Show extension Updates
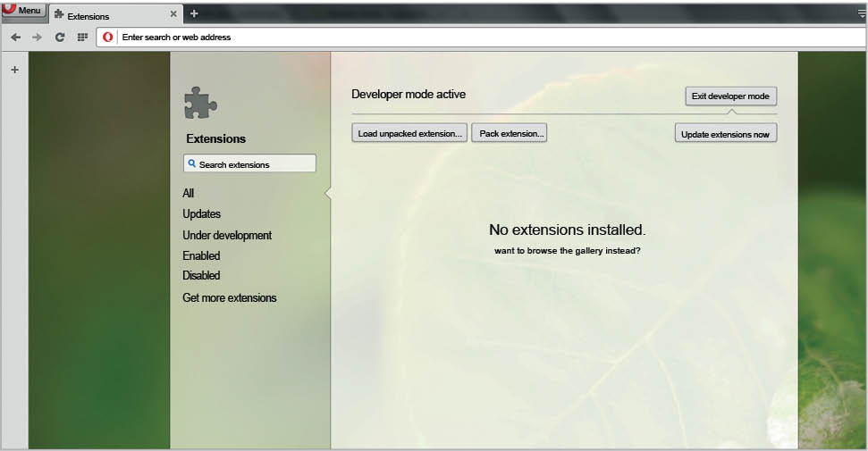Viewport: 868px width, 451px height. click(x=201, y=213)
